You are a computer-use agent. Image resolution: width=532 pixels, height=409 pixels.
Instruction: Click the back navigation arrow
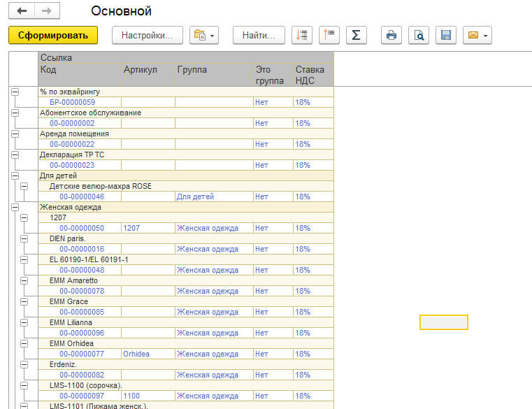point(22,11)
